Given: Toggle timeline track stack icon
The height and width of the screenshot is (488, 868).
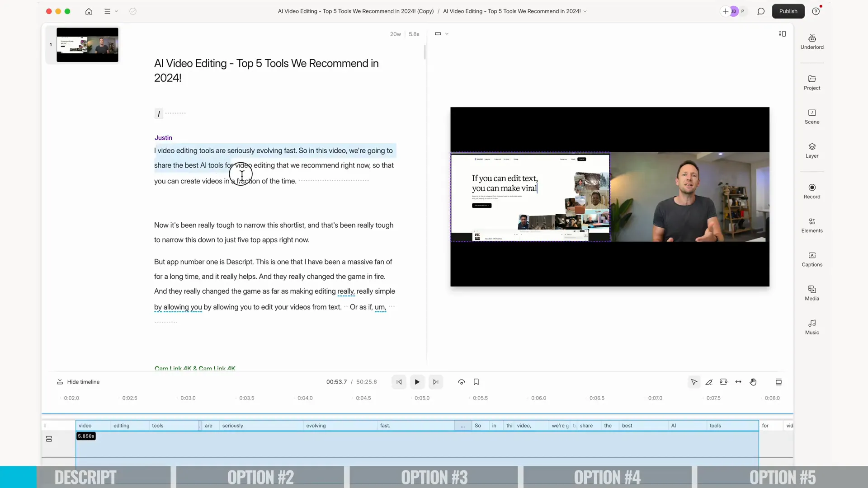Looking at the screenshot, I should [49, 439].
